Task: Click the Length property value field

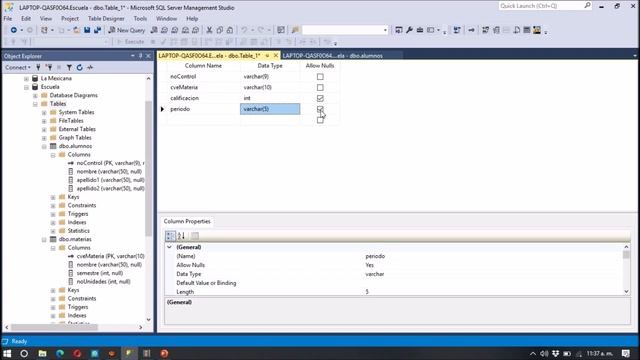Action: point(493,292)
